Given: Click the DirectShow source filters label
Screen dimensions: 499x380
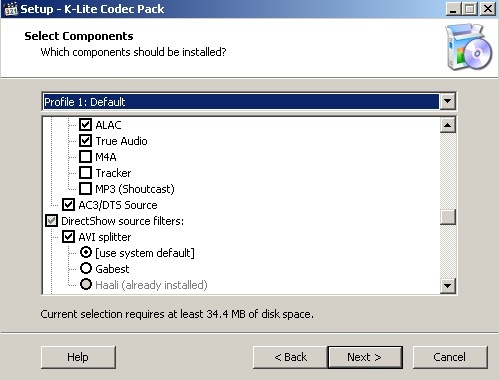Looking at the screenshot, I should (x=122, y=221).
